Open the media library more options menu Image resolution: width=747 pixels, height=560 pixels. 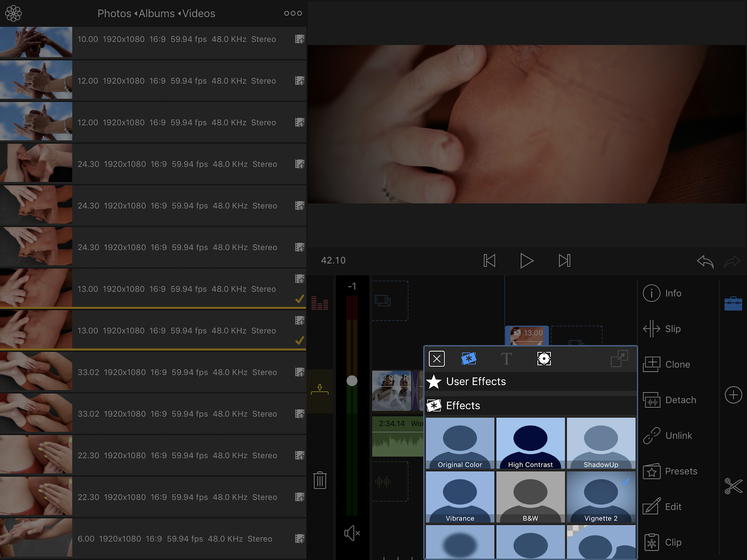[293, 14]
